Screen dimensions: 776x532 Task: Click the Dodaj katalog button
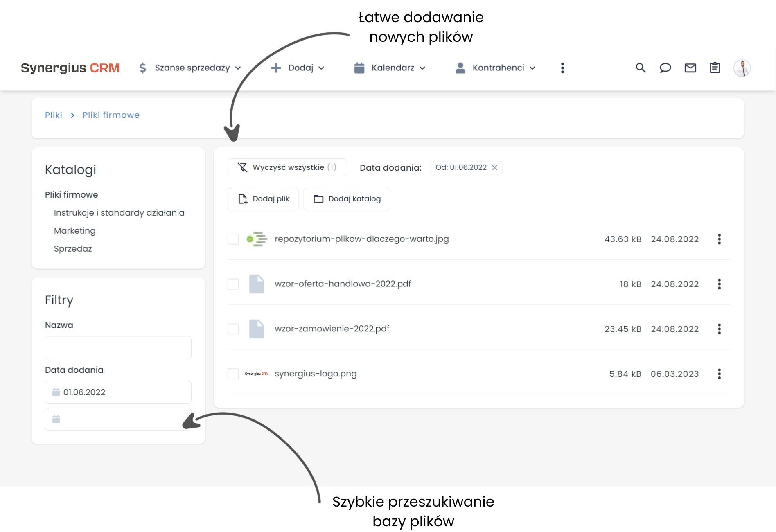pos(347,199)
